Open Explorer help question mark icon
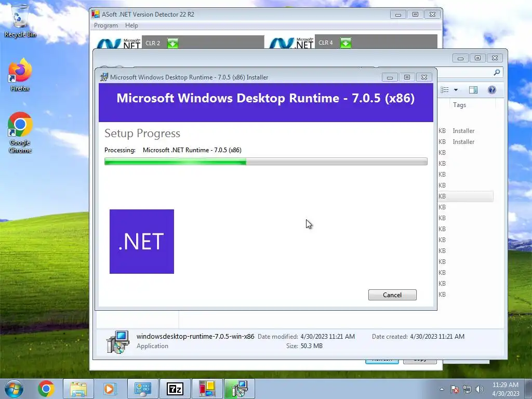This screenshot has width=532, height=399. pyautogui.click(x=492, y=90)
